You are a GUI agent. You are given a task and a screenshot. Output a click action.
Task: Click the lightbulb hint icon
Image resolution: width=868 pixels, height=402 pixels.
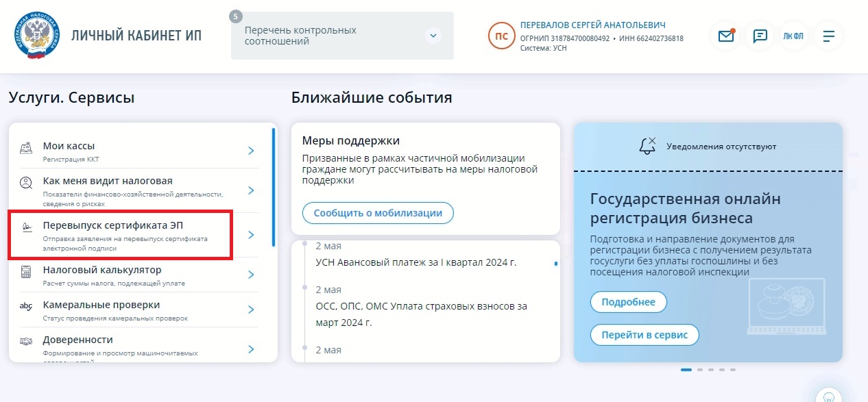pos(829,397)
